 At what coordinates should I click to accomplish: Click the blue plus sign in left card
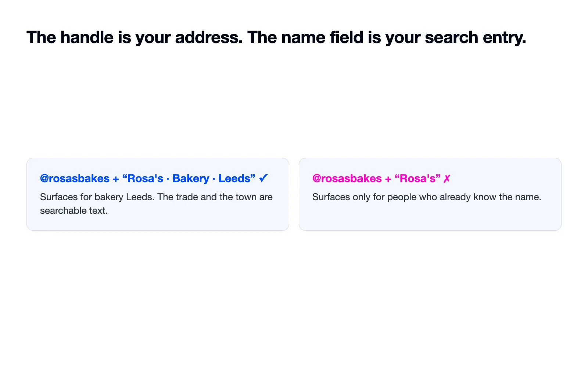point(116,179)
